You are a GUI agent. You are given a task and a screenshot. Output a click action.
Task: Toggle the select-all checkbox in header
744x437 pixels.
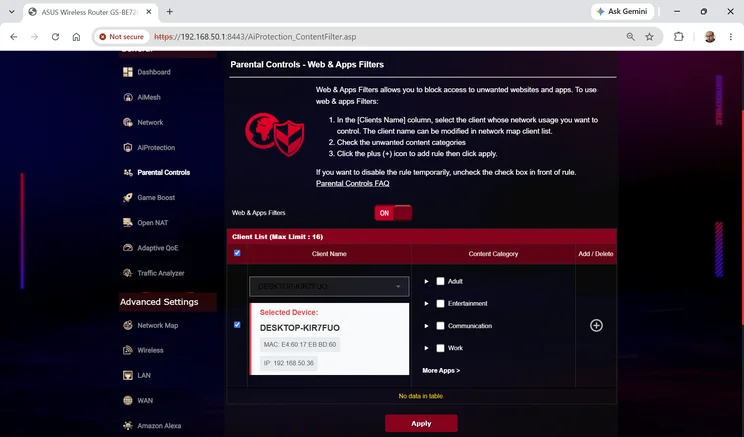click(x=237, y=253)
